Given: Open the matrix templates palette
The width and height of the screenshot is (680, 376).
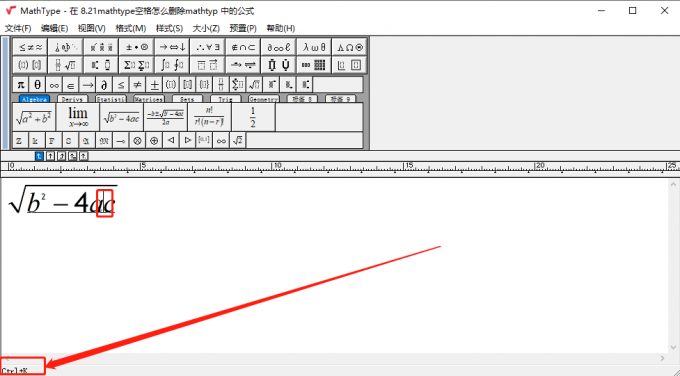Looking at the screenshot, I should click(314, 65).
